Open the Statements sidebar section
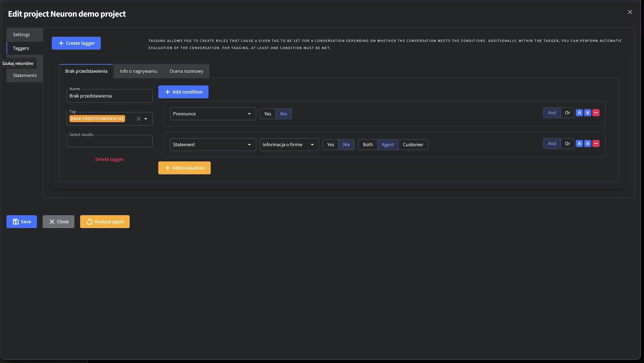The height and width of the screenshot is (363, 644). pos(25,75)
